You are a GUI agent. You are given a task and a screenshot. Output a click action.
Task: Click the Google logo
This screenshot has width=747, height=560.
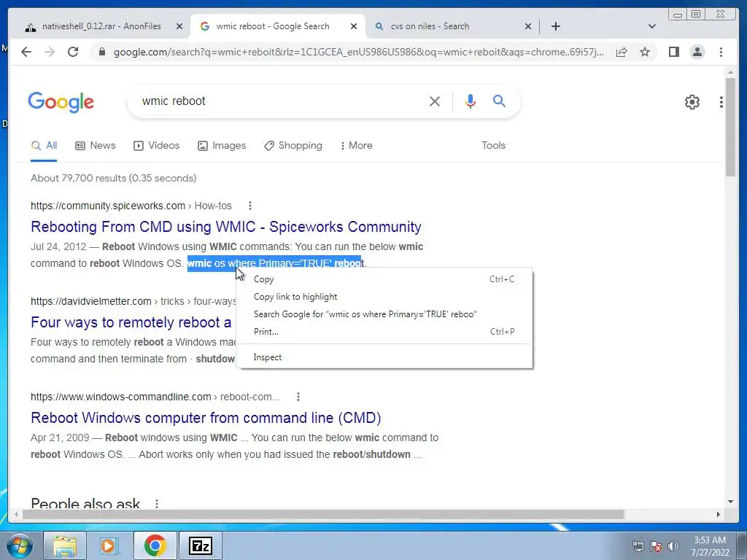[x=61, y=102]
